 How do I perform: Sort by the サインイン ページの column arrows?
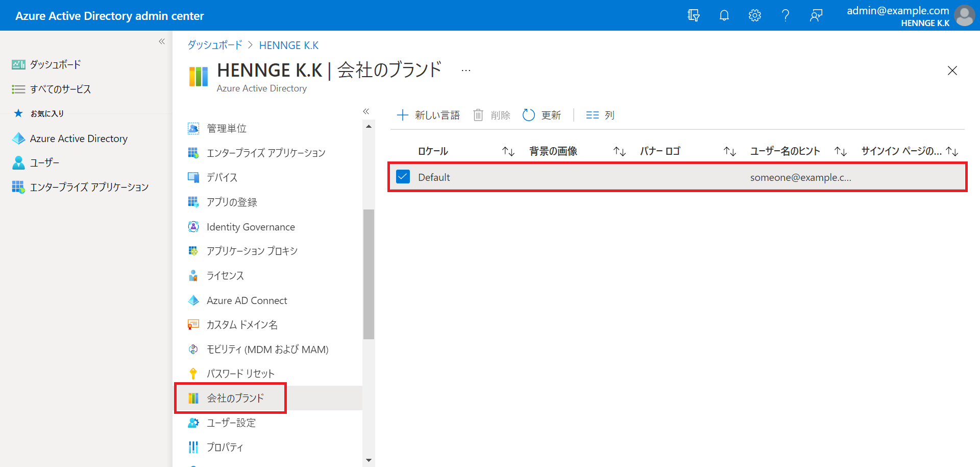951,151
